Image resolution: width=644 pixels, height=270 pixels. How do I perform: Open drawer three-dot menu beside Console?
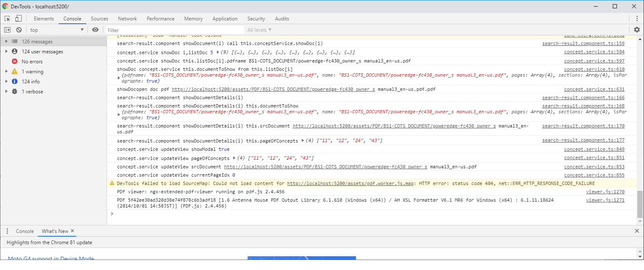pos(7,231)
